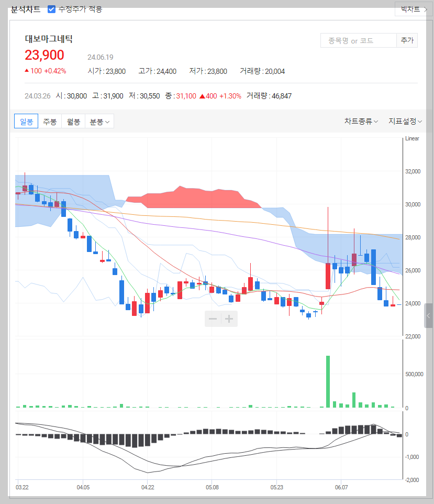Open the 빅차트 link

point(414,9)
